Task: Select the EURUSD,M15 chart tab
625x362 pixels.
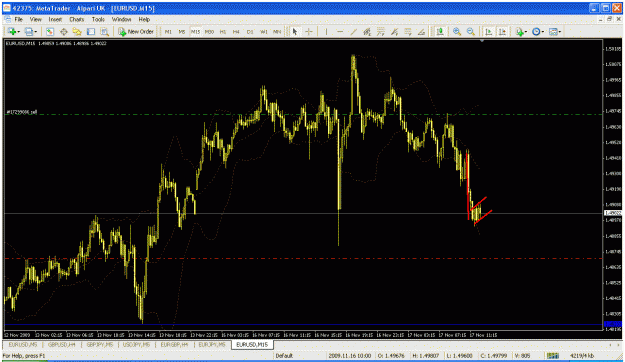Action: 252,344
